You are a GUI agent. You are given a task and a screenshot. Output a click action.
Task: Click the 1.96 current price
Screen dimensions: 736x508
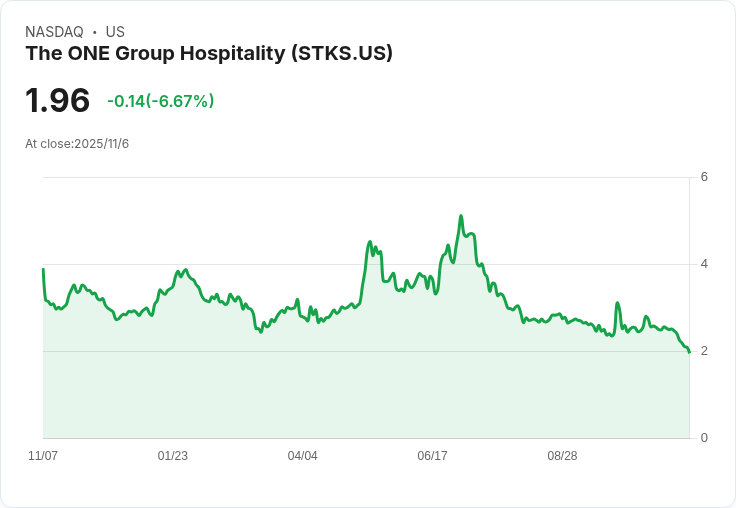coord(58,101)
